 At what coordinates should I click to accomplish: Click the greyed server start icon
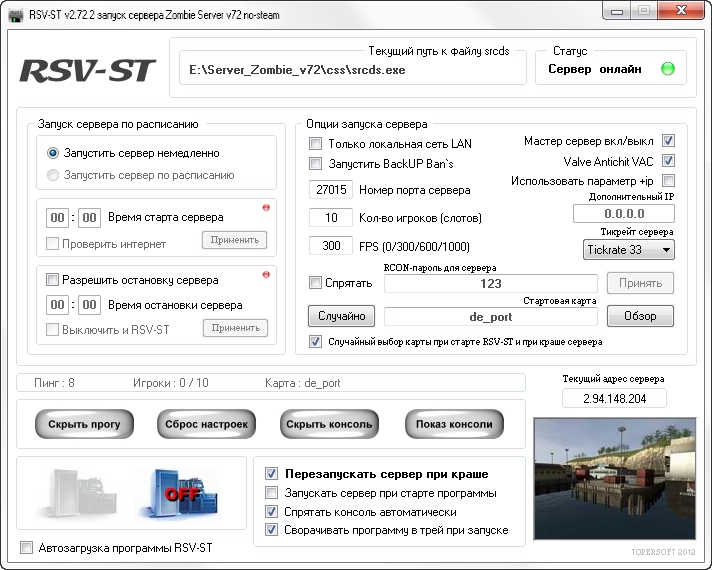[x=79, y=493]
